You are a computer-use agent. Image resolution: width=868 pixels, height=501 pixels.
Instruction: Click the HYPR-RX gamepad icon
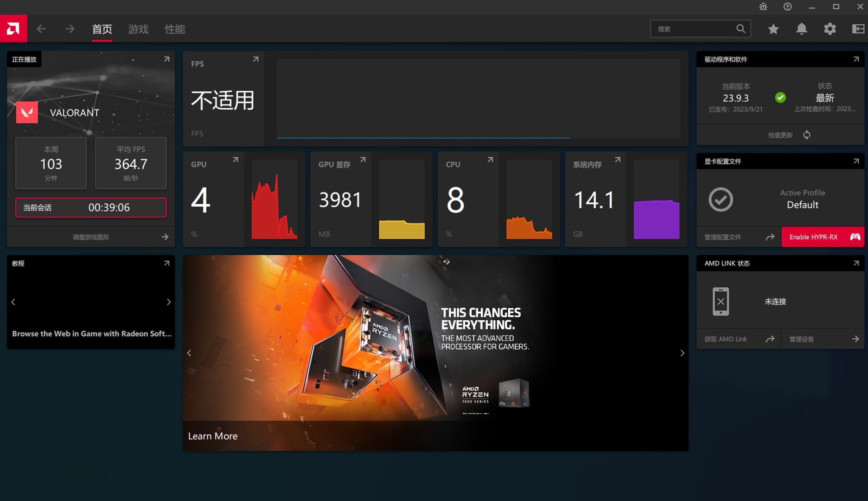(x=855, y=237)
